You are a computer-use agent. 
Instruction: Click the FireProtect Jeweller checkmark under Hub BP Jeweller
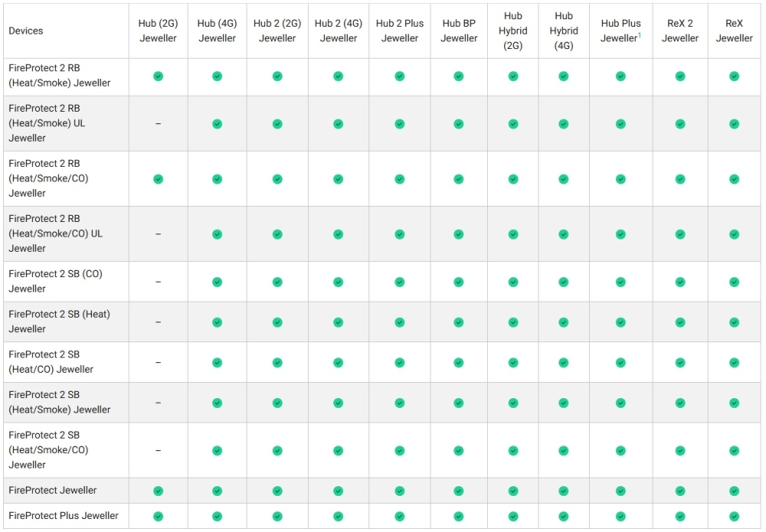click(x=458, y=491)
